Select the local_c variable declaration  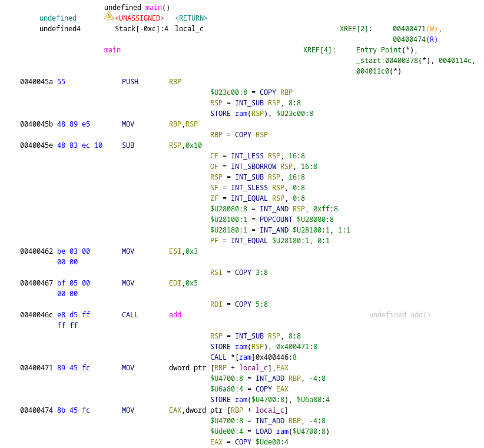(189, 29)
